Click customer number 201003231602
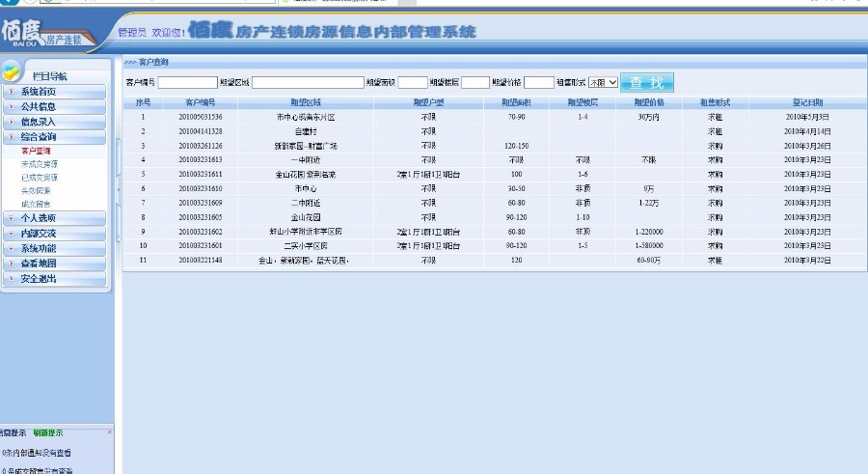 coord(201,232)
